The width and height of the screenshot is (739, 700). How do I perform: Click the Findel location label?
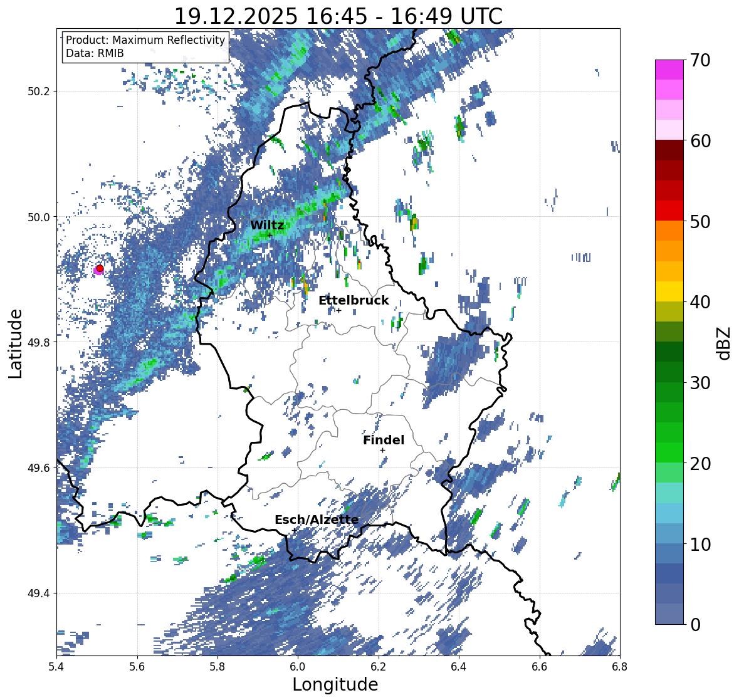pos(383,440)
